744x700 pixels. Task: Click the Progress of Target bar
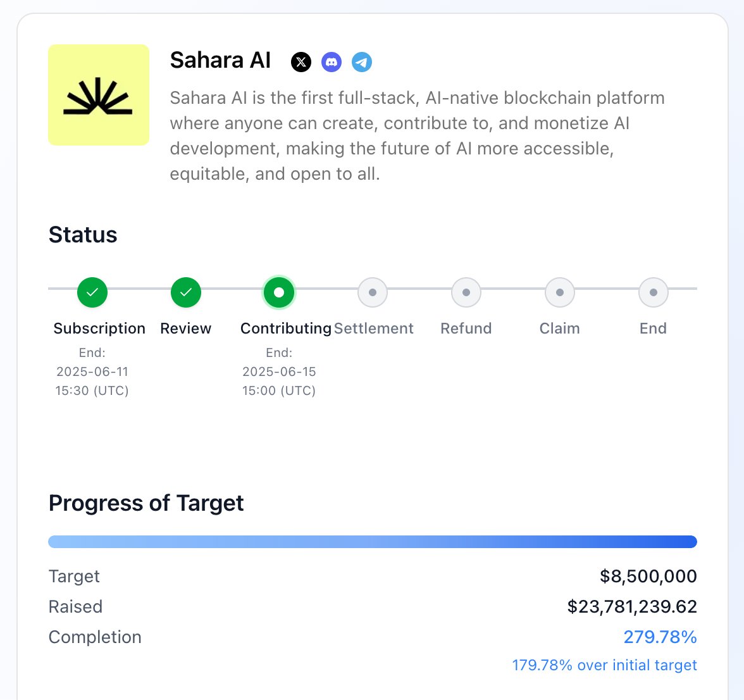coord(373,542)
